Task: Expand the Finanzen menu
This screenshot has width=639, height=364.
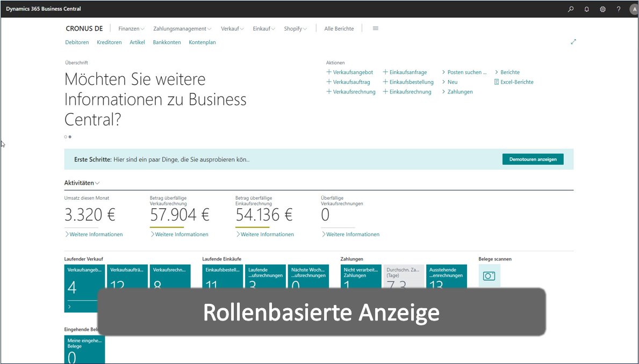Action: (131, 28)
